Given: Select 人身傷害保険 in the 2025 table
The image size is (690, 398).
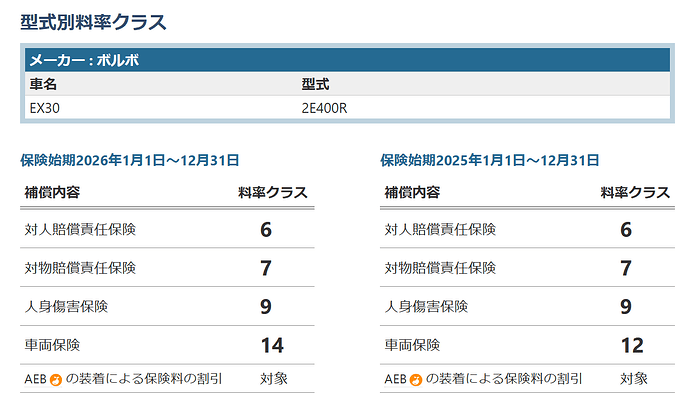Looking at the screenshot, I should click(x=426, y=306).
